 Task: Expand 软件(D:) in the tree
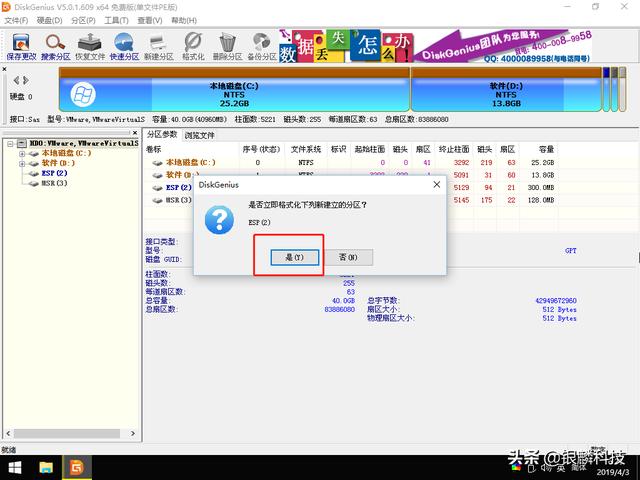coord(22,164)
